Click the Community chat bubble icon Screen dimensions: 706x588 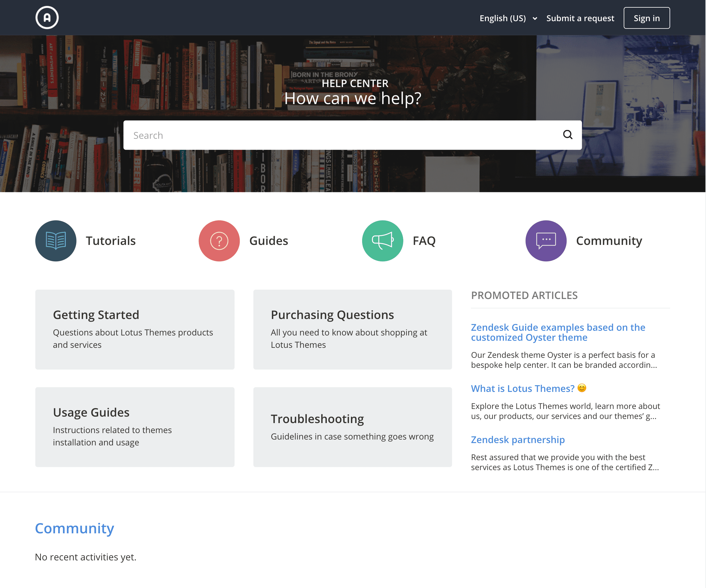pos(546,240)
